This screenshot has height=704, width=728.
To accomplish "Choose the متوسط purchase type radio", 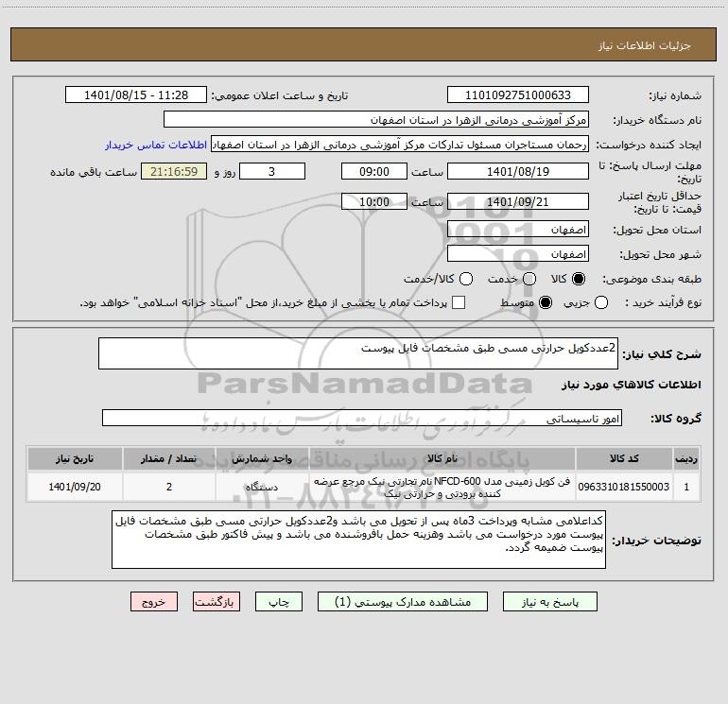I will coord(546,302).
